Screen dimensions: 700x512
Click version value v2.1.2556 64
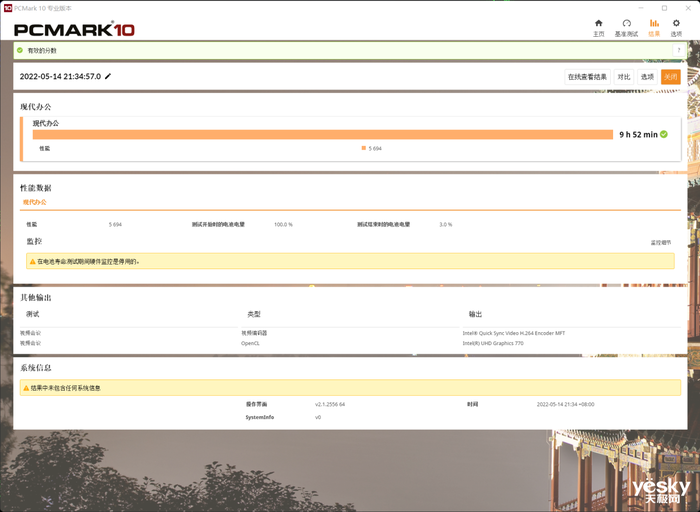coord(330,404)
